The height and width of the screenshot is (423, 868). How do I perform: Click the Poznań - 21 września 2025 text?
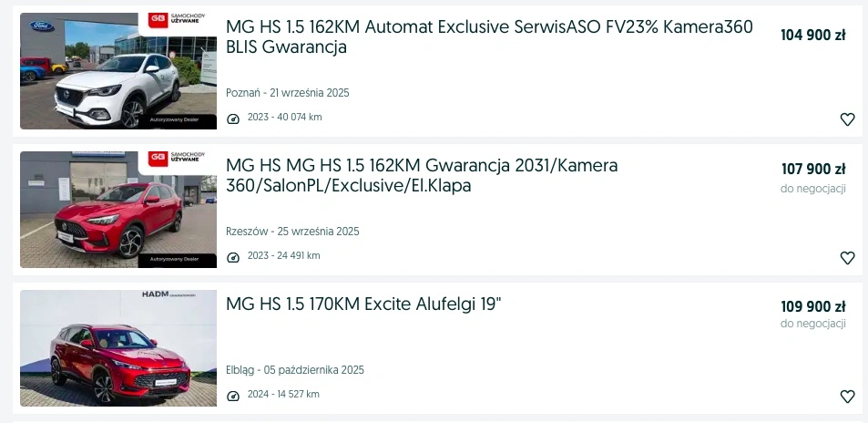tap(288, 93)
